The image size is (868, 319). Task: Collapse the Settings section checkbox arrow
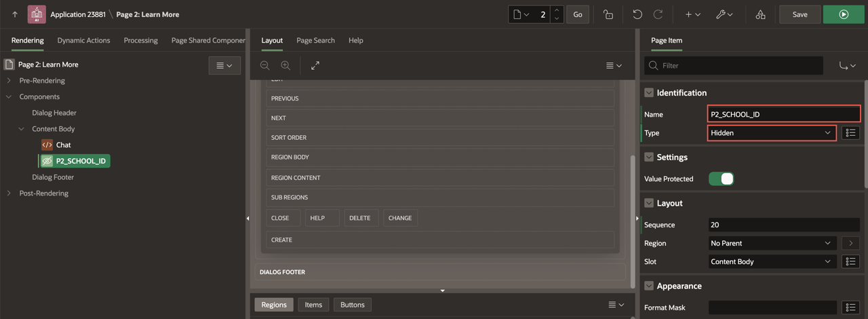[x=649, y=157]
